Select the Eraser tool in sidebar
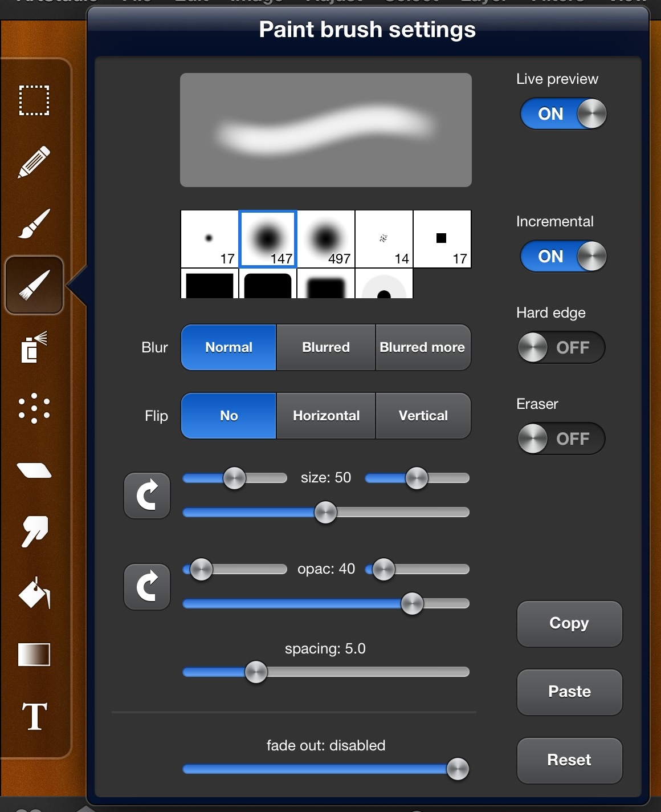Viewport: 661px width, 812px height. pyautogui.click(x=34, y=470)
